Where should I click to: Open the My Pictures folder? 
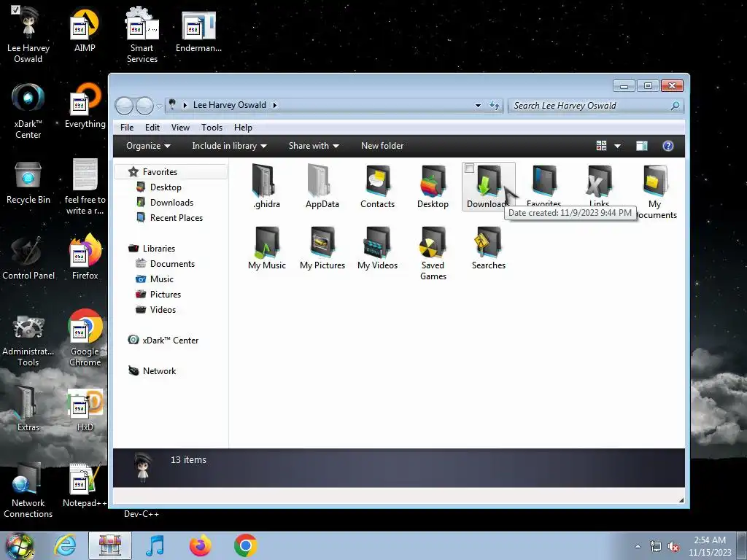click(322, 248)
